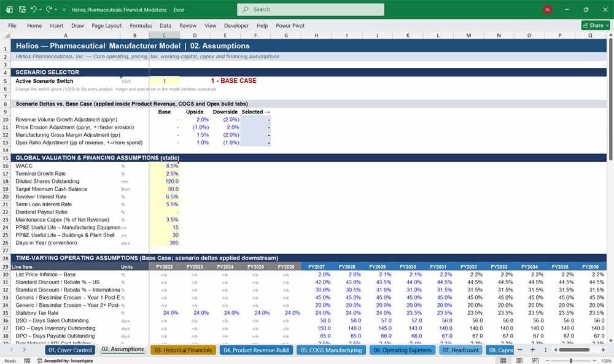Switch to 07. Headcount sheet
Screen dimensions: 614x364
pos(460,350)
